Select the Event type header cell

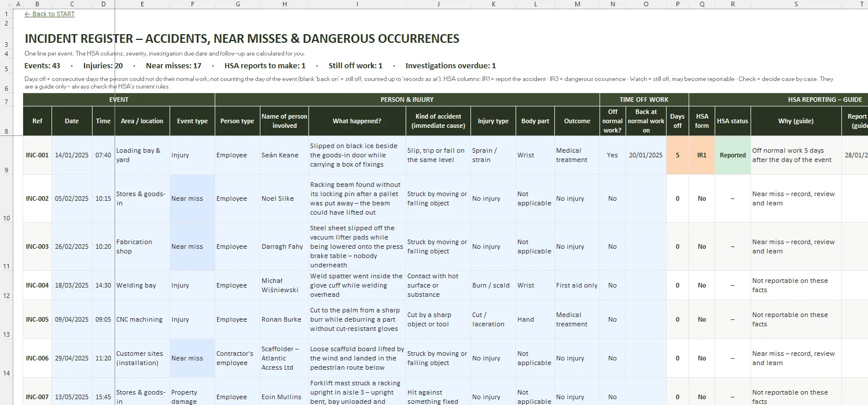[x=192, y=121]
